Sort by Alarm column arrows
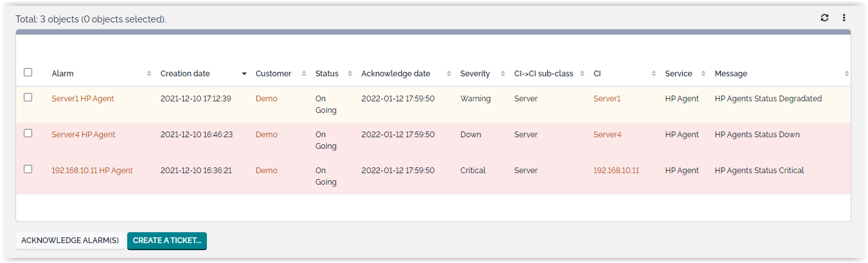Screen dimensions: 868x263 [x=149, y=74]
